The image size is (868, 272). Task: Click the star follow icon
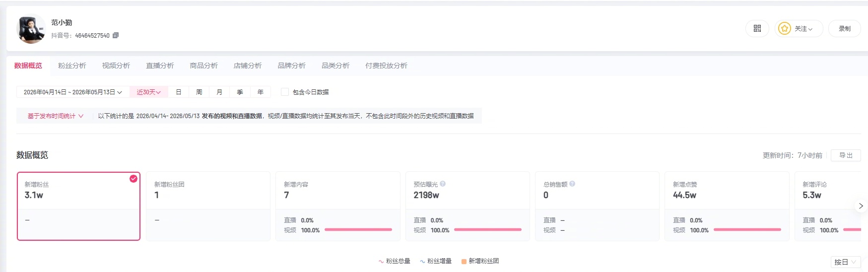pos(784,29)
